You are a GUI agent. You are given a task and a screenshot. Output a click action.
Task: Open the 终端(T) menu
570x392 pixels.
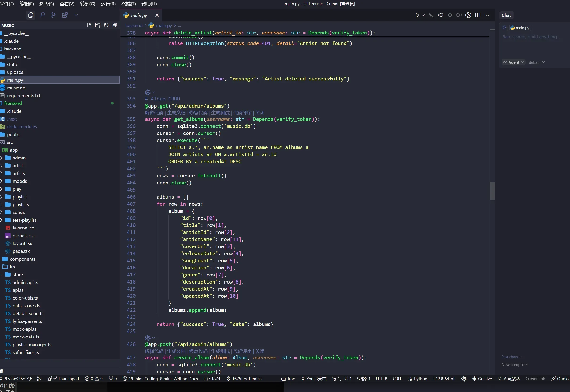128,4
